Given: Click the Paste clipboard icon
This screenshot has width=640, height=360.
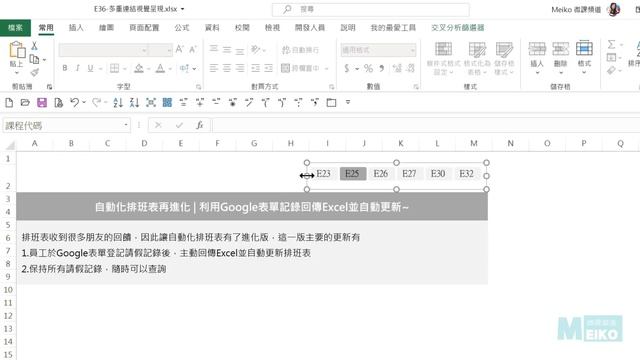Looking at the screenshot, I should pos(17,51).
